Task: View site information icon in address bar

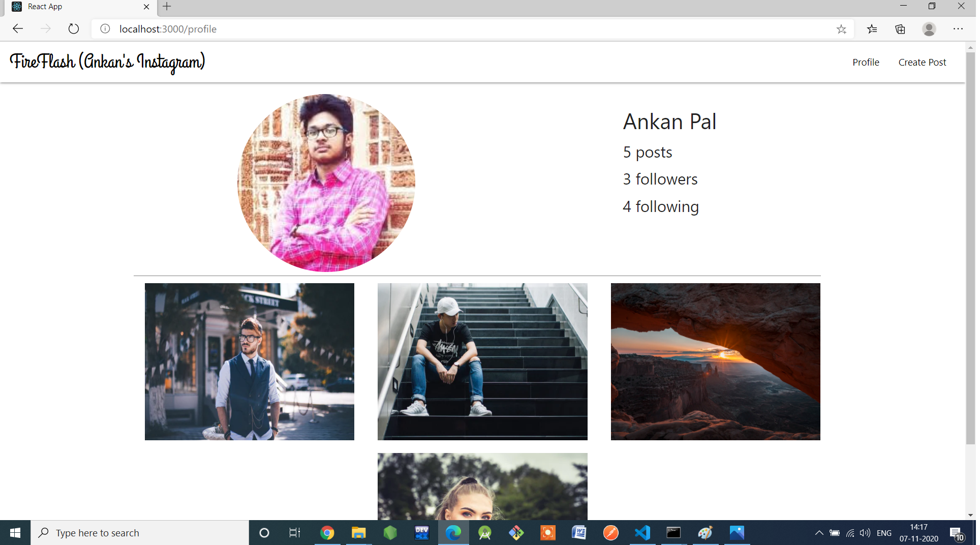Action: [105, 29]
